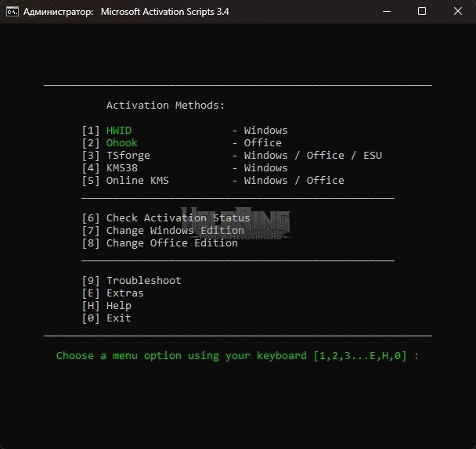Click the [2] option number
Screen dimensions: 476x449
pos(91,143)
